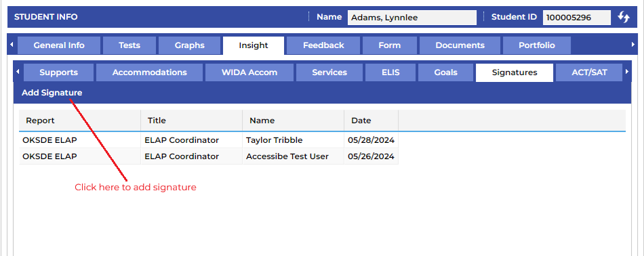The width and height of the screenshot is (644, 256).
Task: Select the Taylor Tribble name cell
Action: click(294, 140)
